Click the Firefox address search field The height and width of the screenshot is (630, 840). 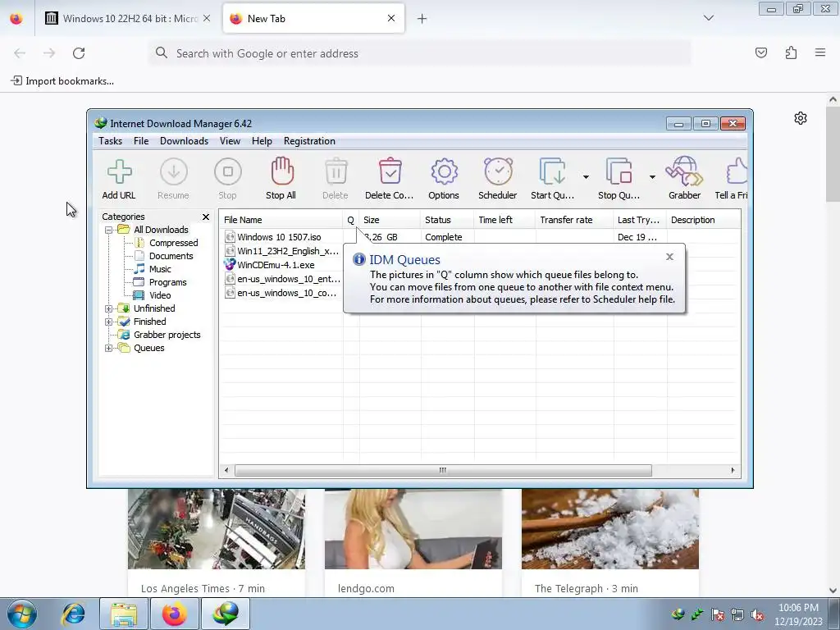tap(419, 53)
